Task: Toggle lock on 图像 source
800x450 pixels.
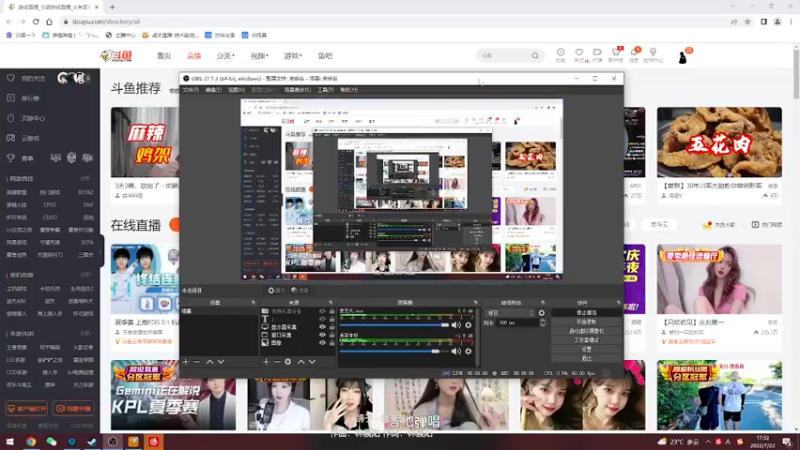Action: coord(332,343)
